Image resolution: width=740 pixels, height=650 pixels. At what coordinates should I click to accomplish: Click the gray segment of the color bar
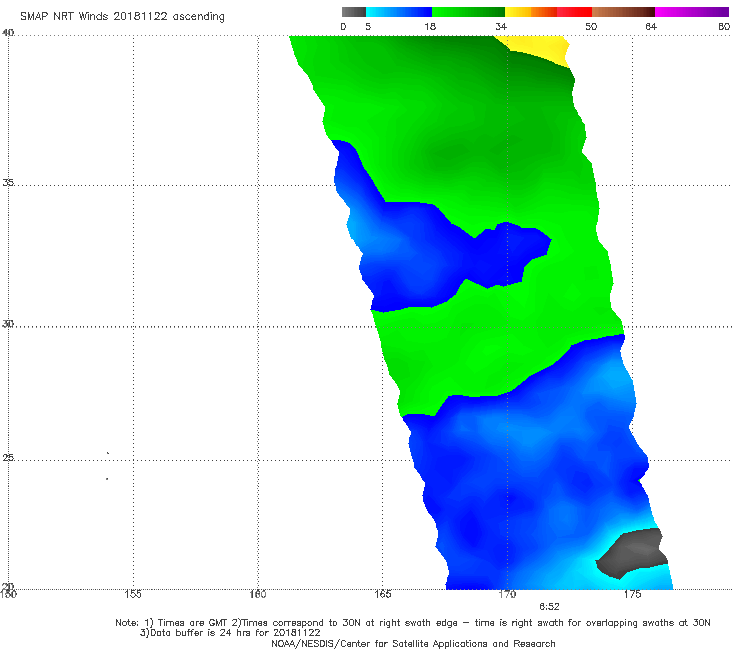tap(353, 12)
